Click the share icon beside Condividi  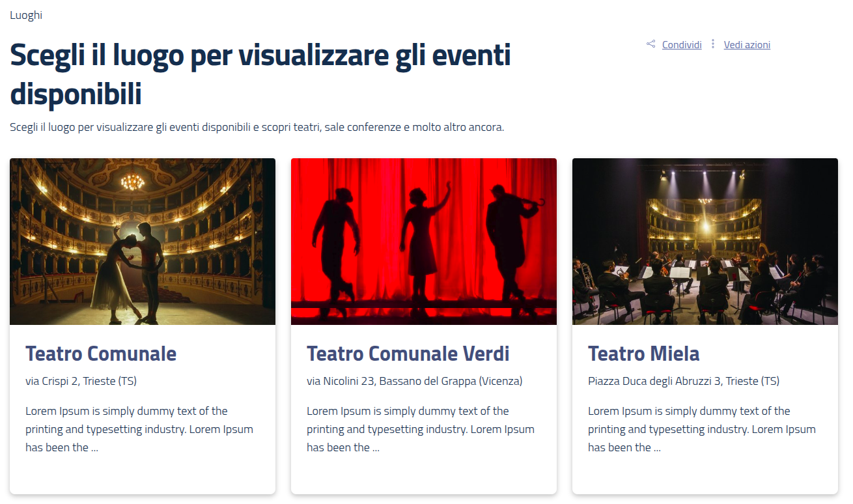650,44
